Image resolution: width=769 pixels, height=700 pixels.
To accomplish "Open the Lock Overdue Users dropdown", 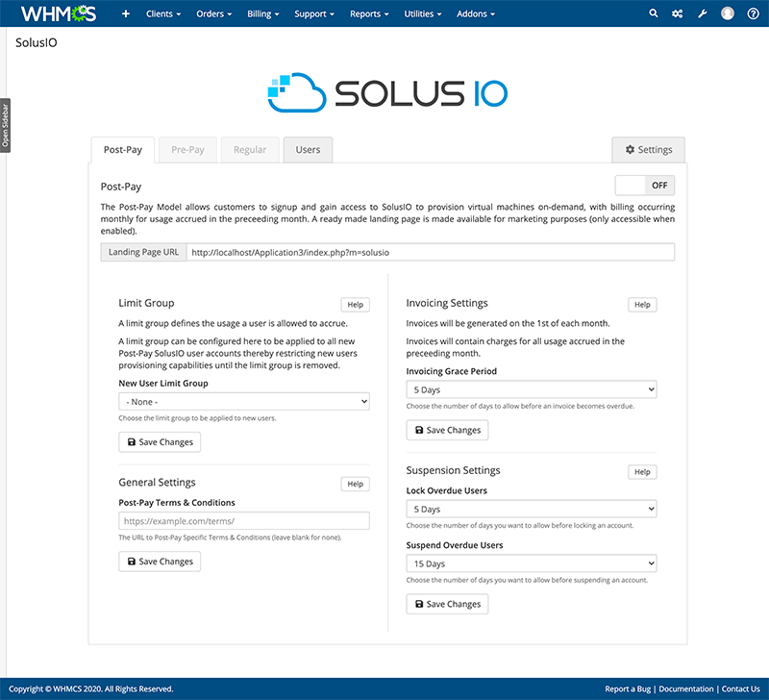I will pos(532,509).
